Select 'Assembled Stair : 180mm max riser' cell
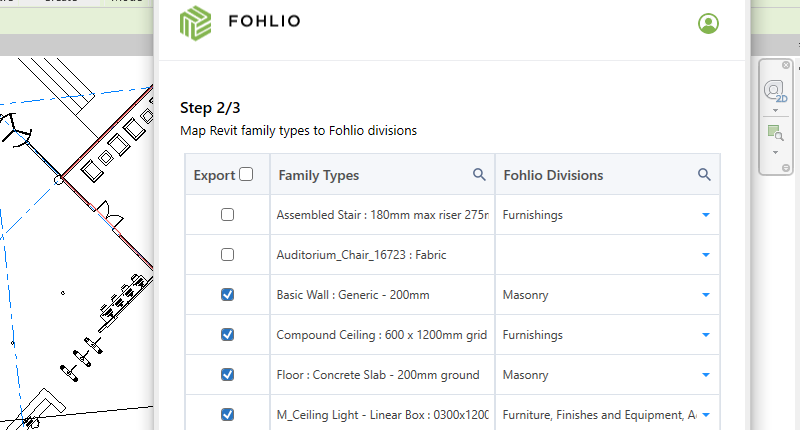The image size is (800, 430). point(383,215)
